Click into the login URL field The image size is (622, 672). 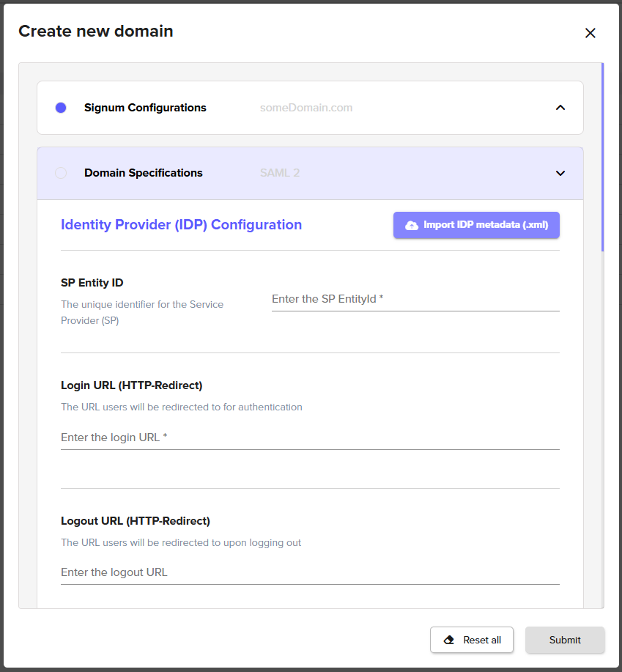pyautogui.click(x=309, y=437)
